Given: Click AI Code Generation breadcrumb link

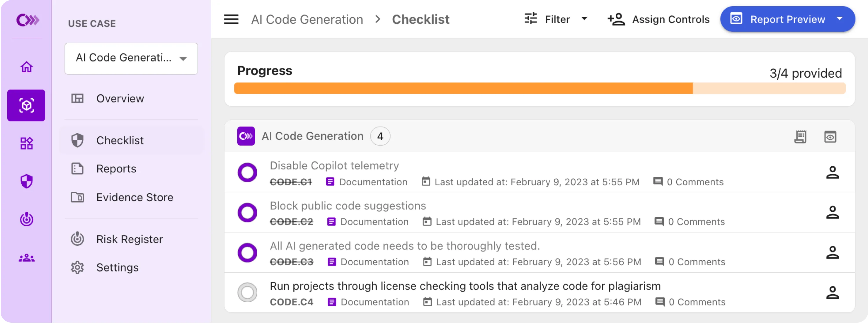Looking at the screenshot, I should click(x=307, y=20).
